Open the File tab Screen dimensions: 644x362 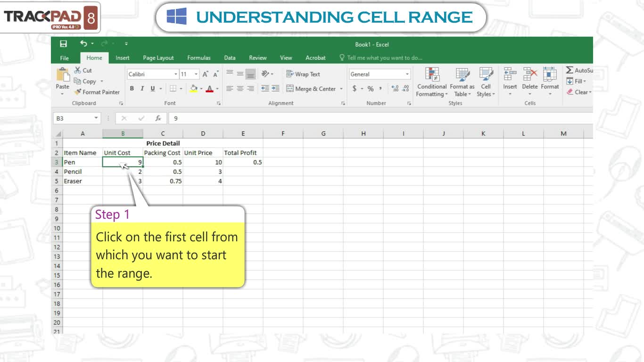[x=65, y=58]
